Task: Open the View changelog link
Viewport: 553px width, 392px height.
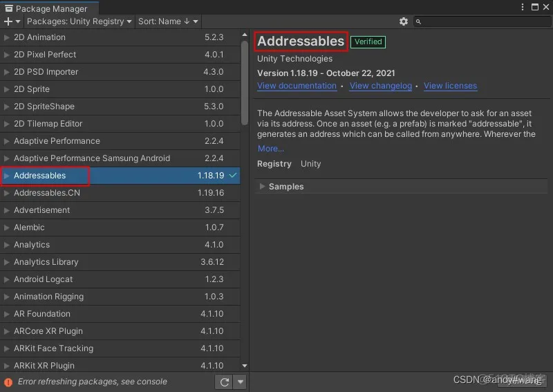Action: coord(381,86)
